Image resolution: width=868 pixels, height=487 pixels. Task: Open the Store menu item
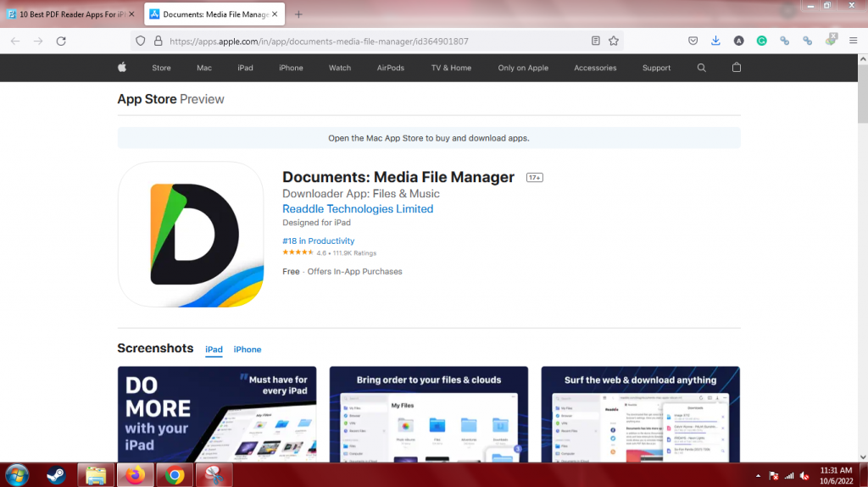point(162,68)
